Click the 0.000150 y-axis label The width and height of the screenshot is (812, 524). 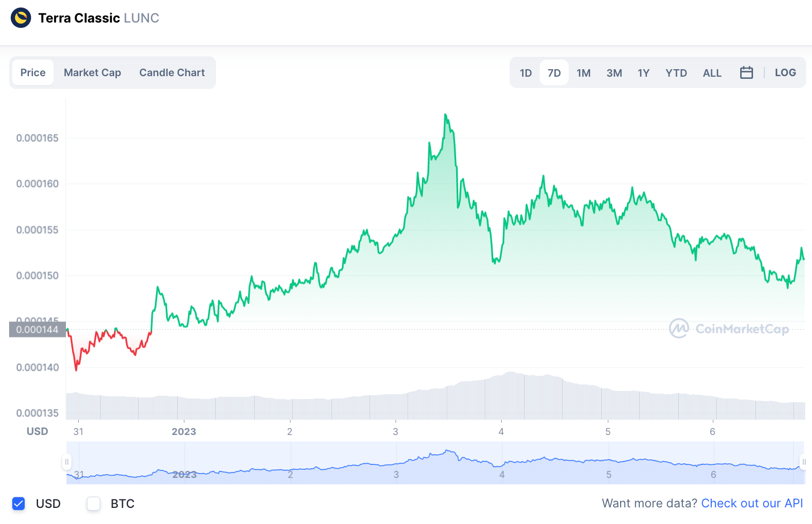[x=38, y=276]
